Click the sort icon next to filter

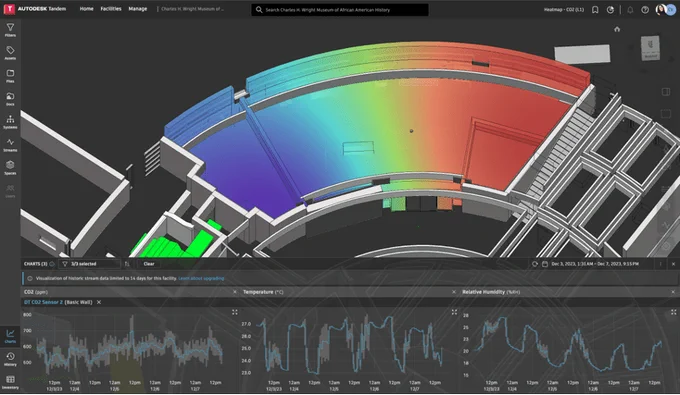pos(127,264)
